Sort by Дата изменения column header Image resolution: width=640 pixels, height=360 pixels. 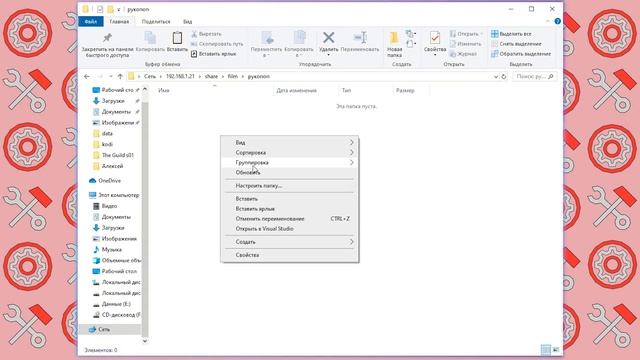pos(296,91)
